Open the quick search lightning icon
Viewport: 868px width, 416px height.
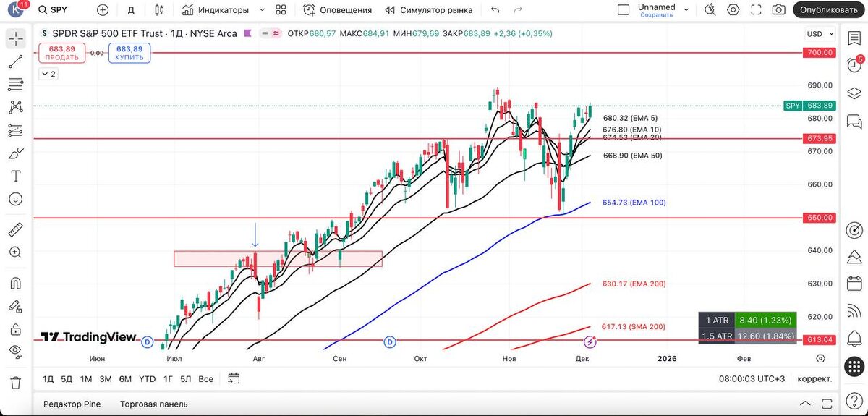click(711, 10)
